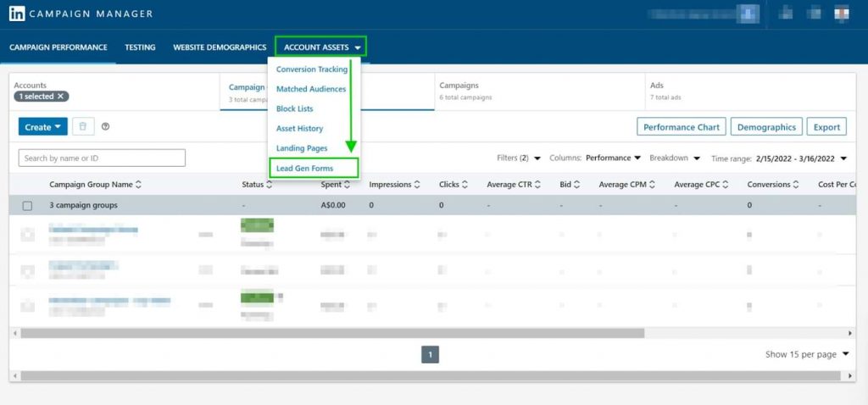Viewport: 868px width, 405px height.
Task: Choose Conversion Tracking from menu
Action: point(312,69)
